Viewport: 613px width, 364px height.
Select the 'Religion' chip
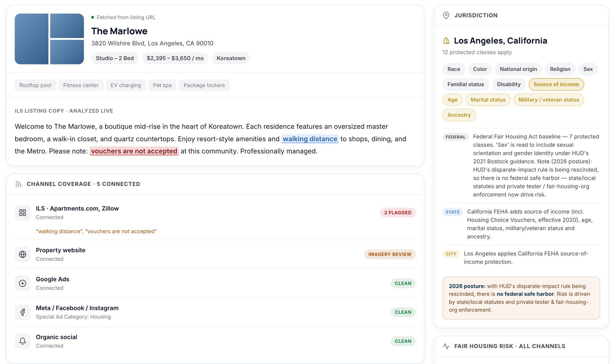[x=560, y=69]
